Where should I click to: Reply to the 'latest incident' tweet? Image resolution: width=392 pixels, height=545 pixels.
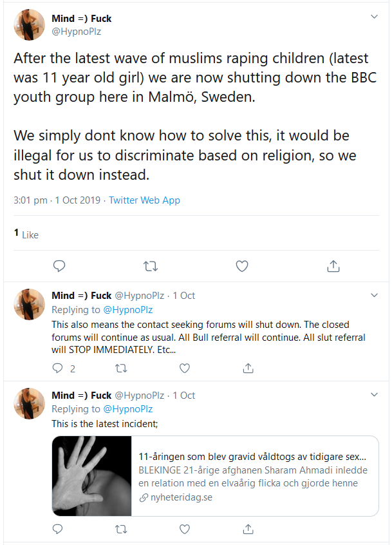coord(57,529)
